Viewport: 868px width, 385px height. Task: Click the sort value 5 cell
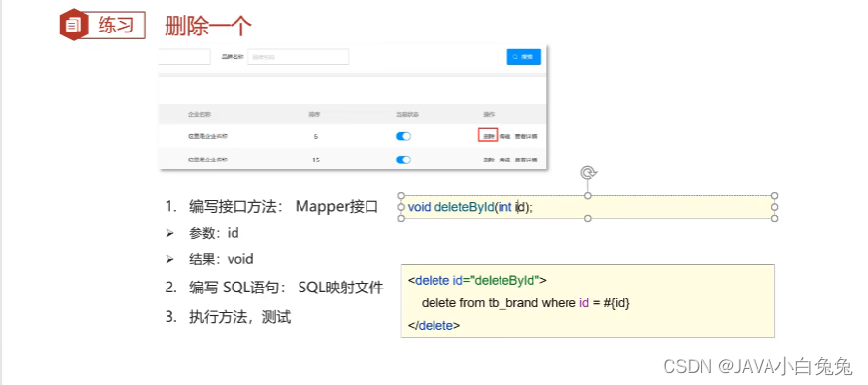pyautogui.click(x=315, y=136)
